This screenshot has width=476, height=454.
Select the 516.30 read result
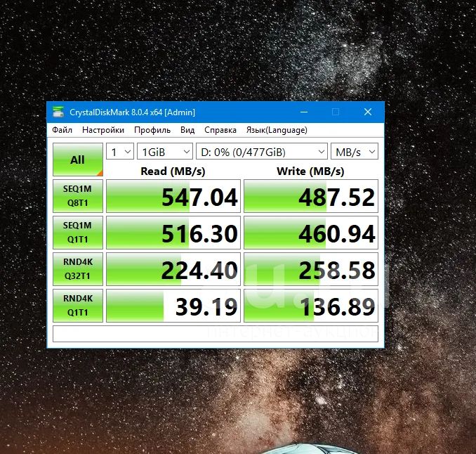point(173,233)
